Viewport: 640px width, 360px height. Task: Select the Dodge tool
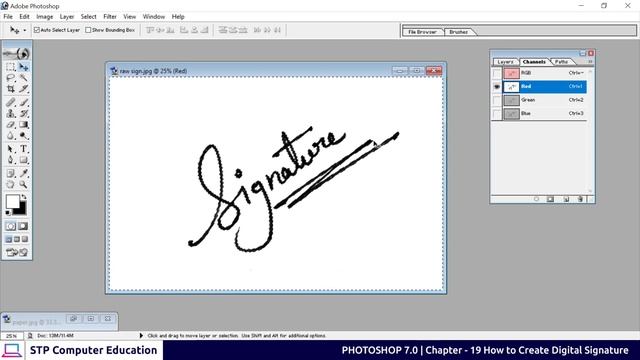pos(24,136)
